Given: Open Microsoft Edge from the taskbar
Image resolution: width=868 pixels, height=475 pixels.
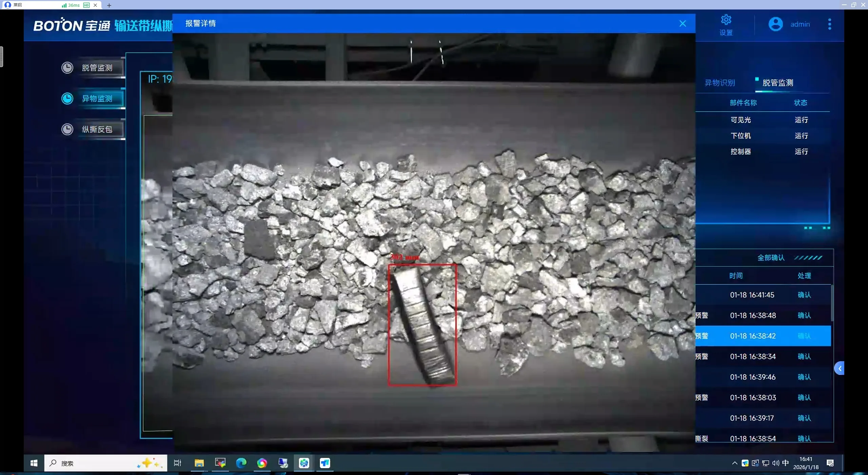Looking at the screenshot, I should point(241,463).
